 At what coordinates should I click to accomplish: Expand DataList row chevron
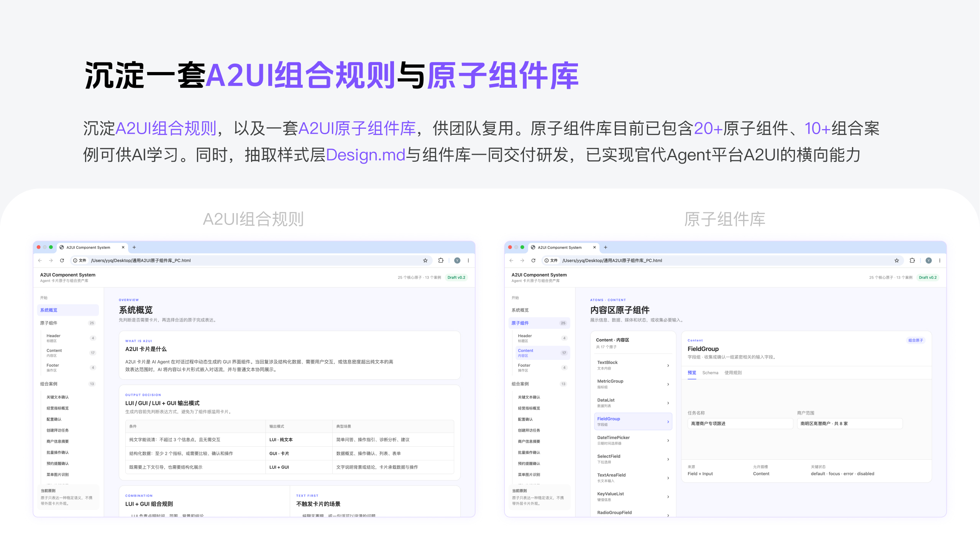pos(668,403)
